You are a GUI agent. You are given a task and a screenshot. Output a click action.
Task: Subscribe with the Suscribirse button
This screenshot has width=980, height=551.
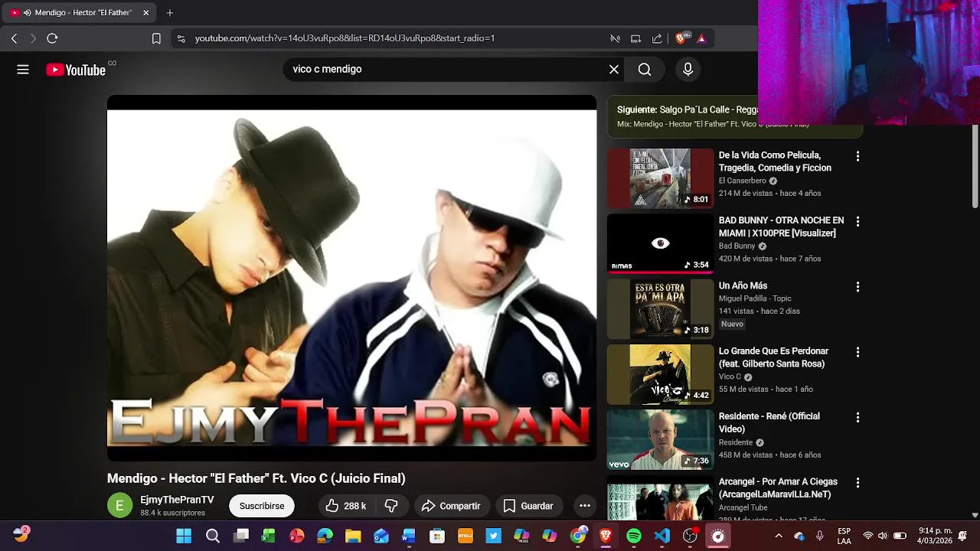click(x=262, y=506)
